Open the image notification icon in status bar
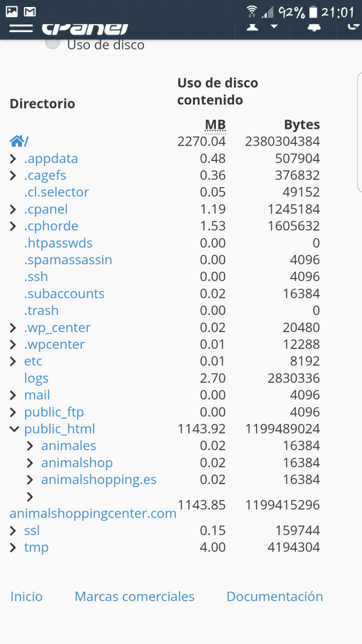 tap(12, 12)
